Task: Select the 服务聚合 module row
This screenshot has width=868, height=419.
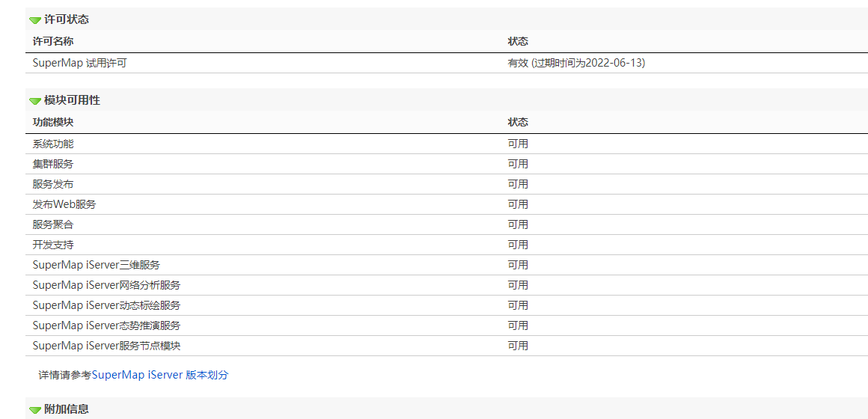Action: tap(447, 224)
